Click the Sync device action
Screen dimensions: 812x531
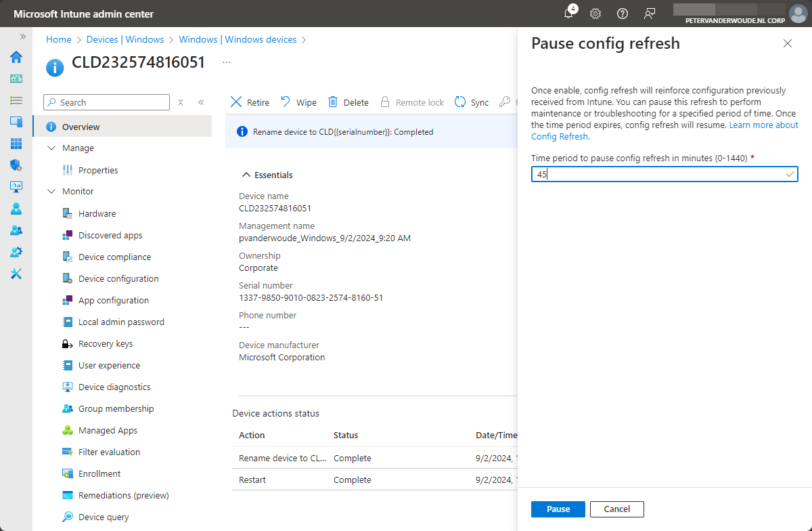coord(472,102)
